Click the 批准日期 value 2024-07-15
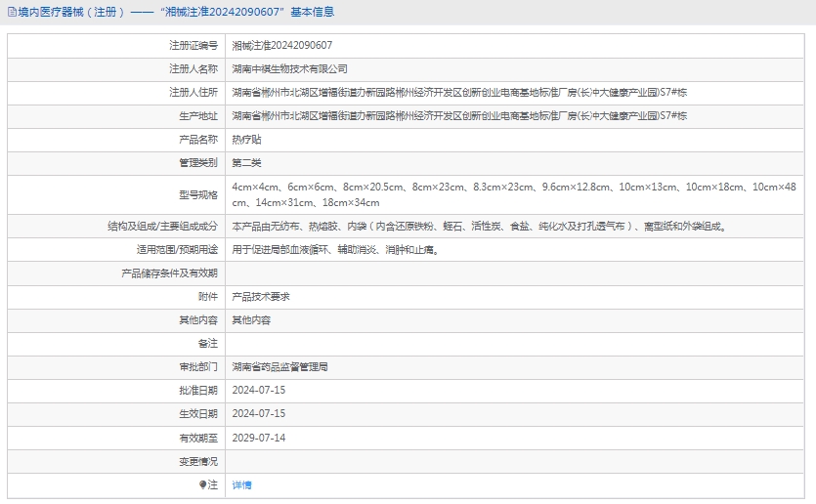This screenshot has width=816, height=504. pyautogui.click(x=259, y=390)
